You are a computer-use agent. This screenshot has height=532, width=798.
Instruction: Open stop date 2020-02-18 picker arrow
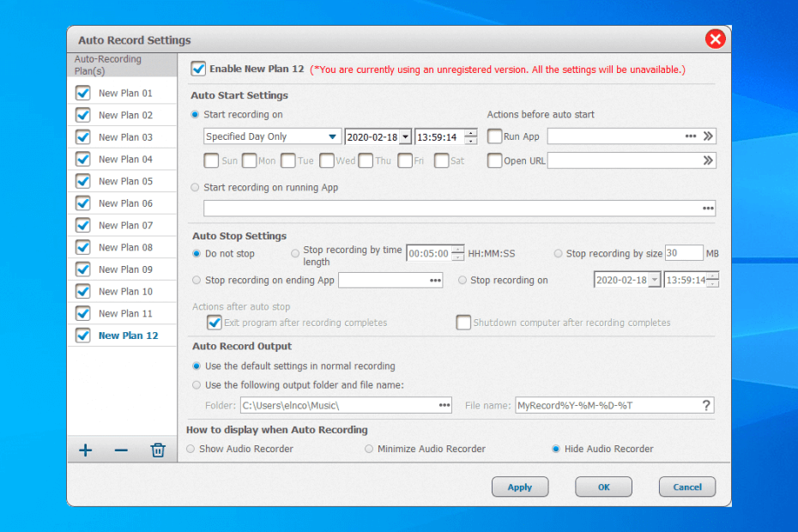pyautogui.click(x=655, y=280)
